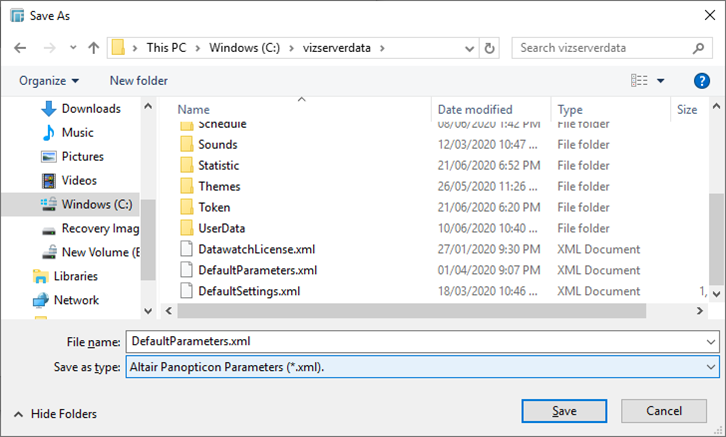Collapse the panel with Hide Folders
The height and width of the screenshot is (437, 726).
(55, 413)
